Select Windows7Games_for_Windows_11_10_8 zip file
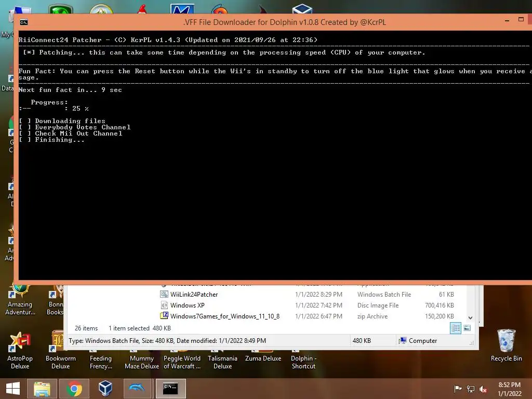 [224, 316]
